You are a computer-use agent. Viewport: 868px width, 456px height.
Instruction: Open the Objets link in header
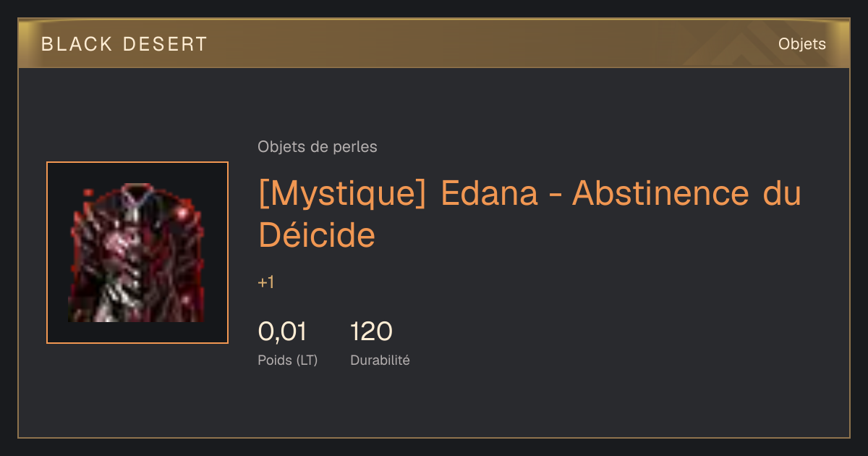click(801, 44)
